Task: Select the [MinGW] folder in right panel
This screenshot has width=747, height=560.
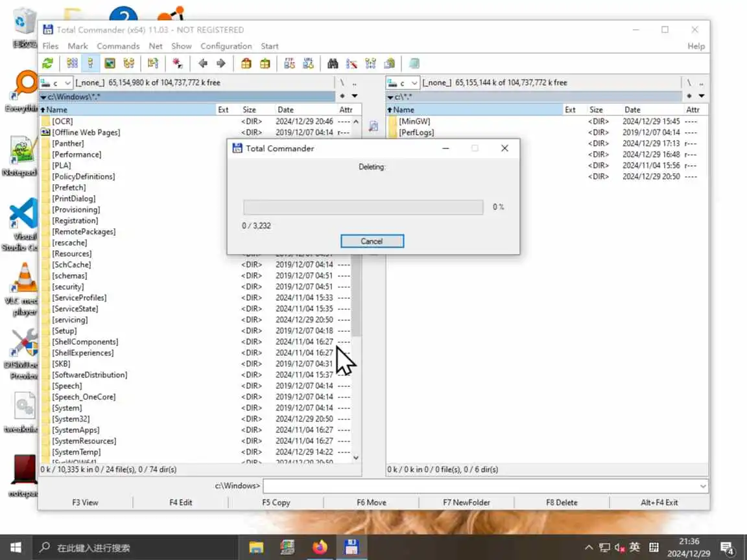Action: [547, 121]
